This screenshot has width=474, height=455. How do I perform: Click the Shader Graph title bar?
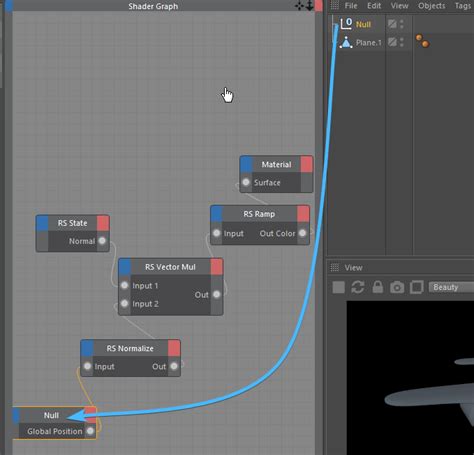(153, 6)
